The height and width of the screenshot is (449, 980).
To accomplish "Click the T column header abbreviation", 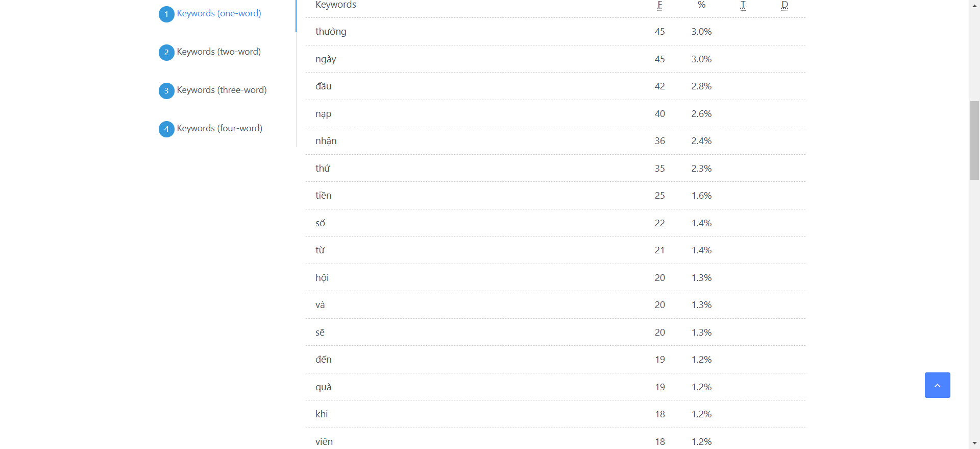I will point(743,5).
